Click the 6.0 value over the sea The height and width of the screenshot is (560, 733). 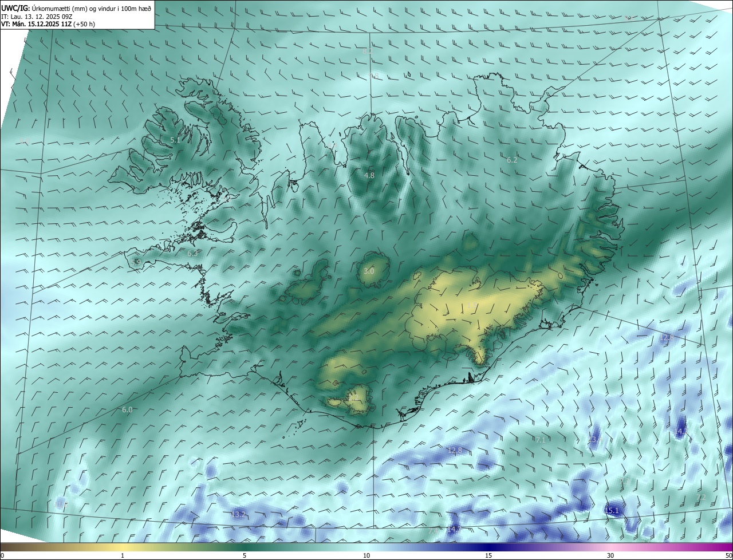tap(127, 409)
